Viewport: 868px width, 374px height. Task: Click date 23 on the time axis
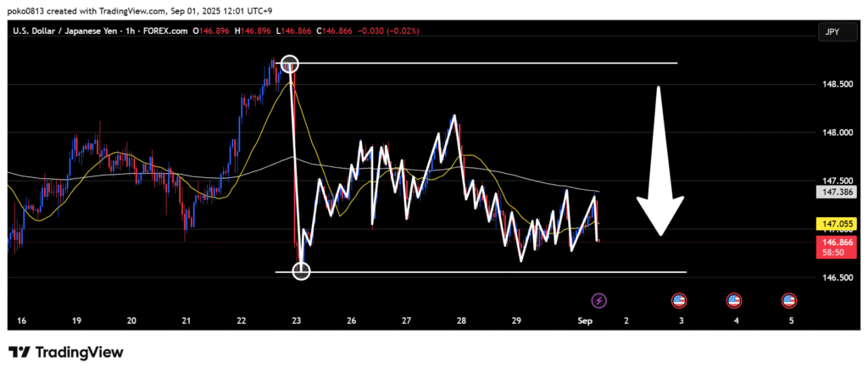[296, 321]
